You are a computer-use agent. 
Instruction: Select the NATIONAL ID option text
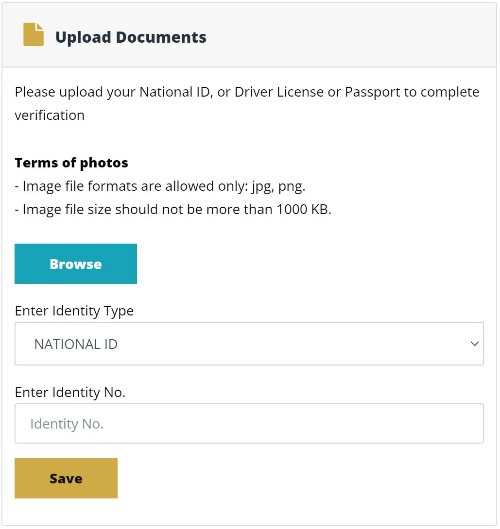(76, 344)
